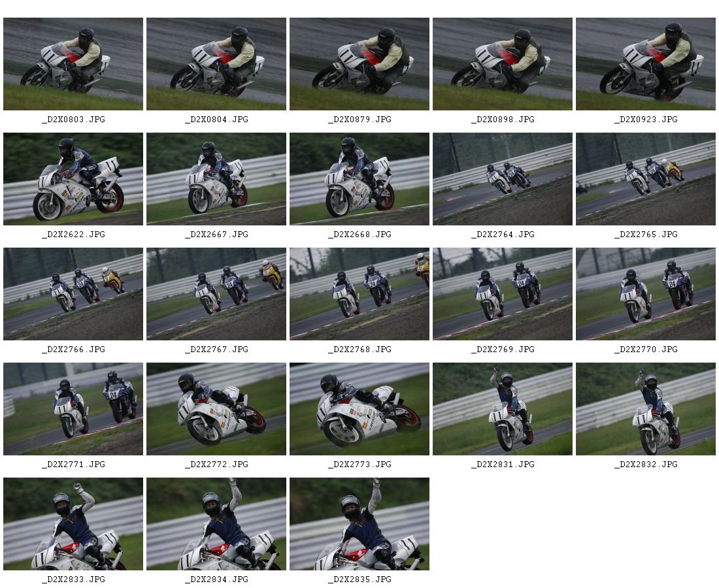Select thumbnail _D2X2831.JPG

503,409
